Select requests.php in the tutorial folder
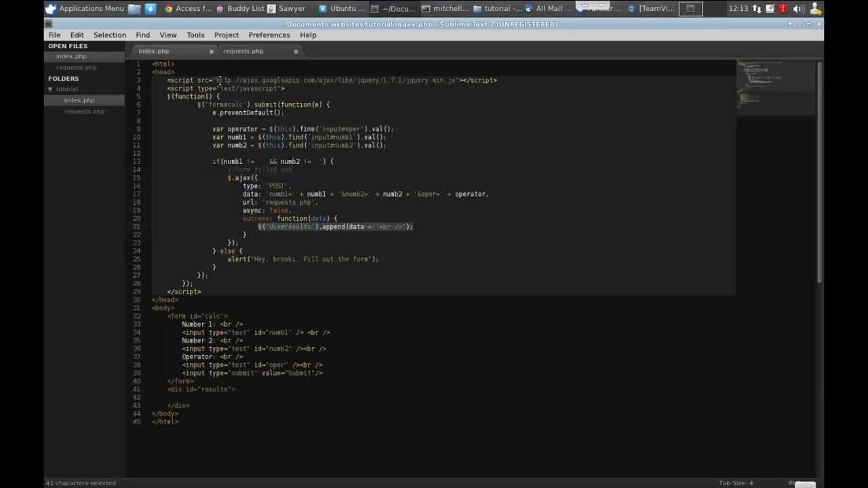The image size is (868, 488). click(x=85, y=111)
